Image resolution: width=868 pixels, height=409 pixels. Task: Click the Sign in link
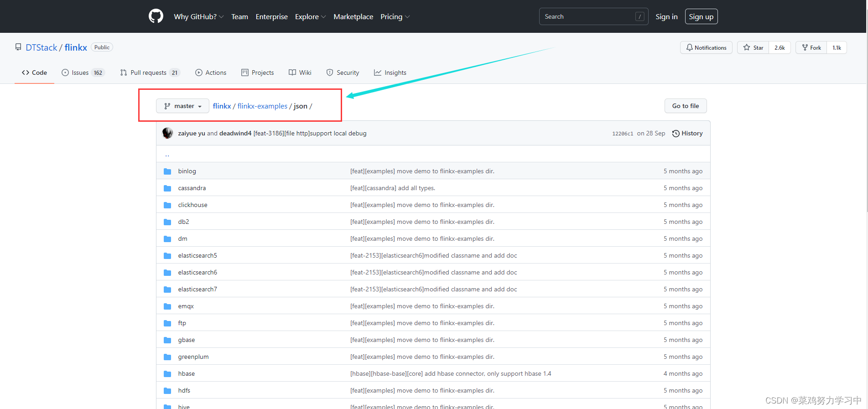666,16
